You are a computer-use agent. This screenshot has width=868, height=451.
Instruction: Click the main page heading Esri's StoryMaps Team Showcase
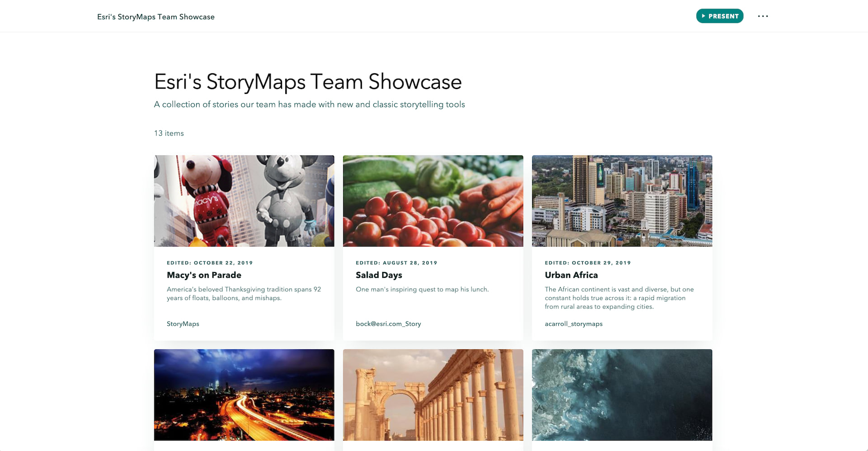tap(308, 82)
